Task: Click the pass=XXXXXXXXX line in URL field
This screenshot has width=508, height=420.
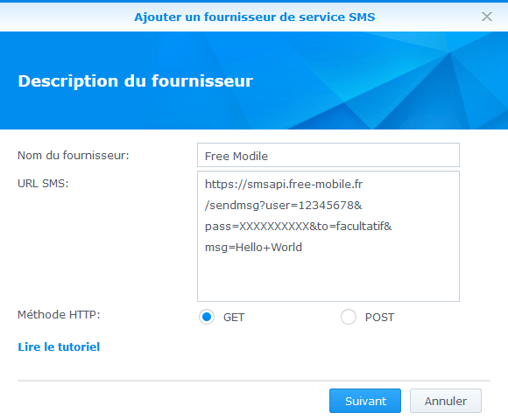Action: click(x=298, y=226)
